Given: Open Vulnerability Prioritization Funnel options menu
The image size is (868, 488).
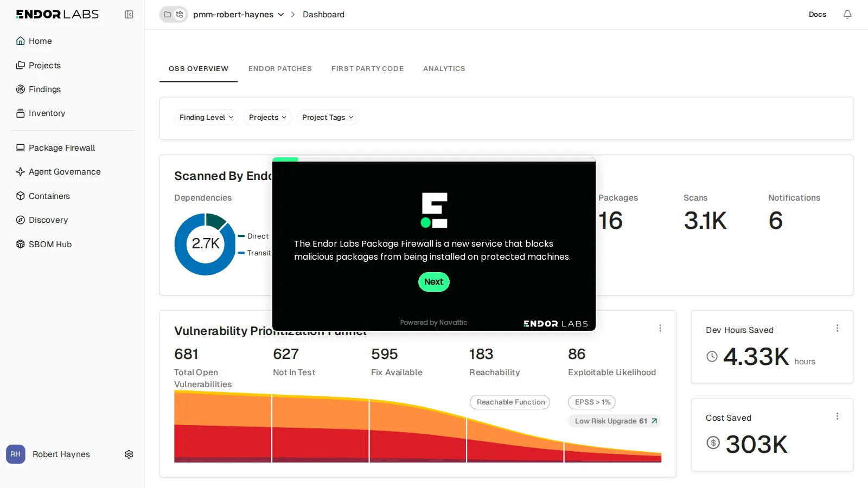Looking at the screenshot, I should tap(660, 328).
